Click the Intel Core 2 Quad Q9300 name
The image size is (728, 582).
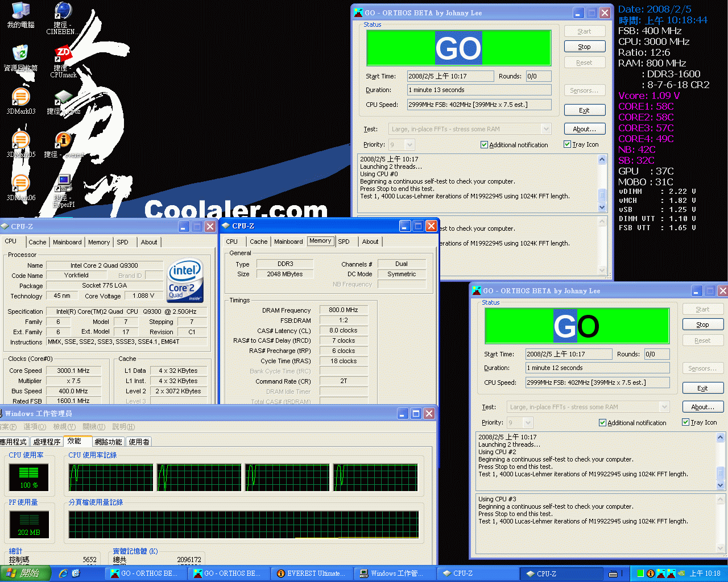click(x=104, y=265)
